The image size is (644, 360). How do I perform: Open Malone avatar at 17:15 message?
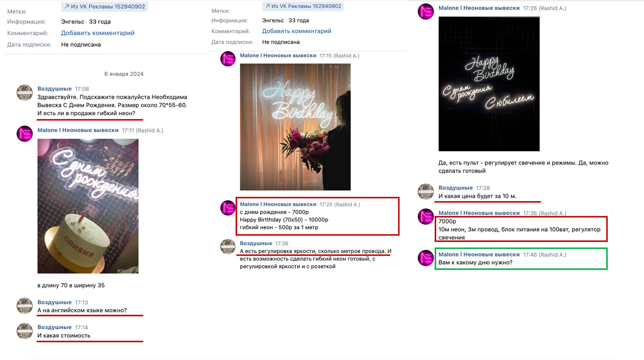(x=228, y=59)
